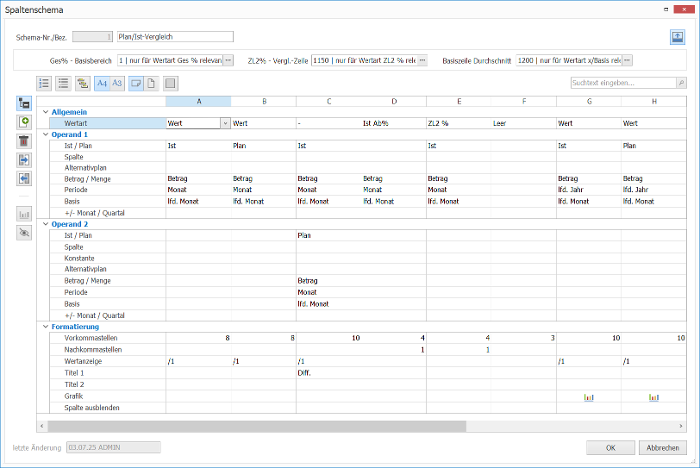The height and width of the screenshot is (468, 700).
Task: Toggle hide column crossed-eye icon
Action: tap(24, 233)
